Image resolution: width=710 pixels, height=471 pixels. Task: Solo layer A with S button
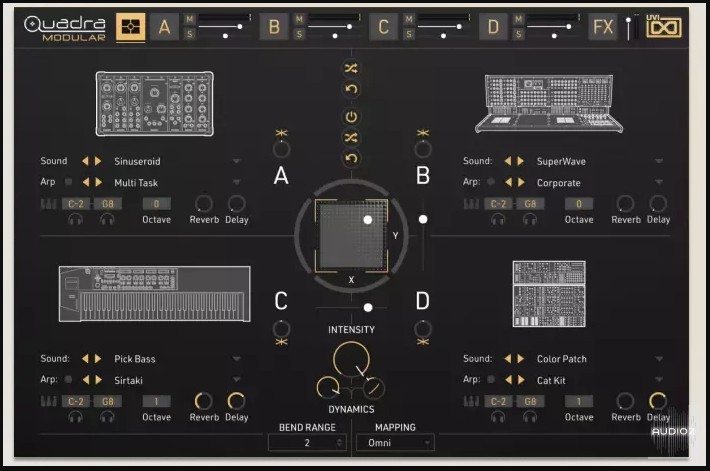point(190,34)
